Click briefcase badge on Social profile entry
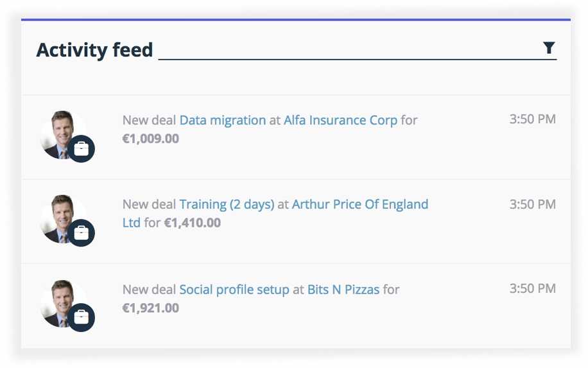588x368 pixels. [82, 317]
